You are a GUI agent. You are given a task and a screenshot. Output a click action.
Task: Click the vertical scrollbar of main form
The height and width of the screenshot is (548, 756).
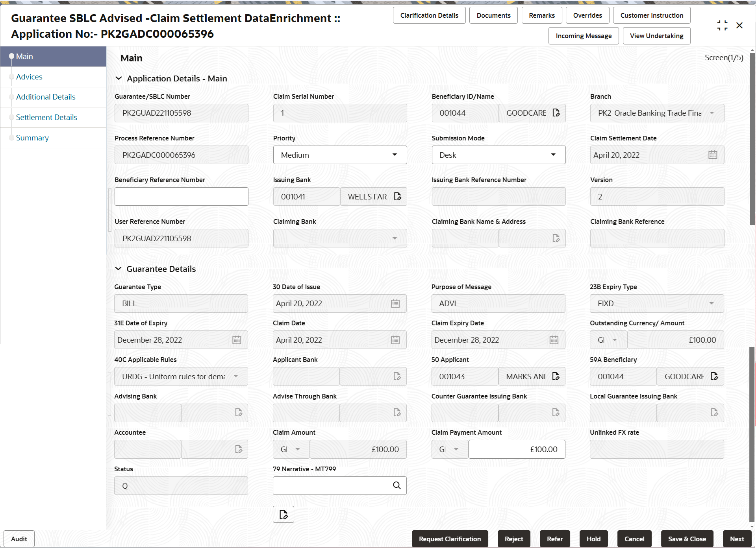pyautogui.click(x=752, y=138)
